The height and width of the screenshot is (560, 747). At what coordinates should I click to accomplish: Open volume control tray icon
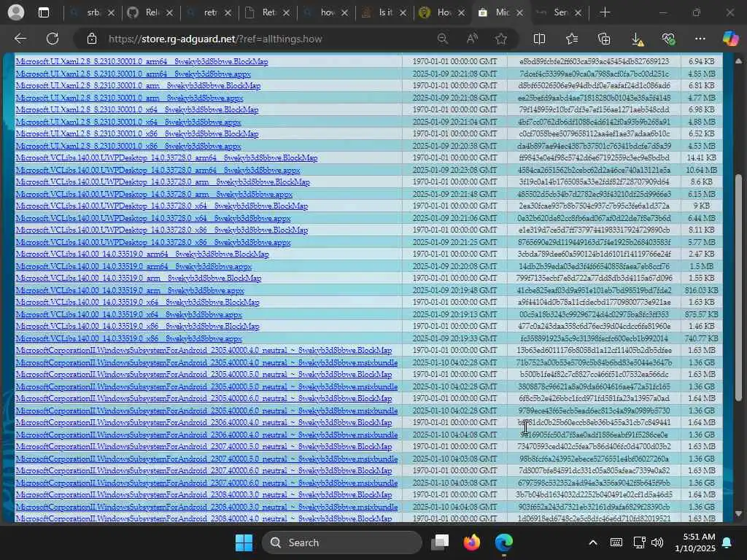657,542
